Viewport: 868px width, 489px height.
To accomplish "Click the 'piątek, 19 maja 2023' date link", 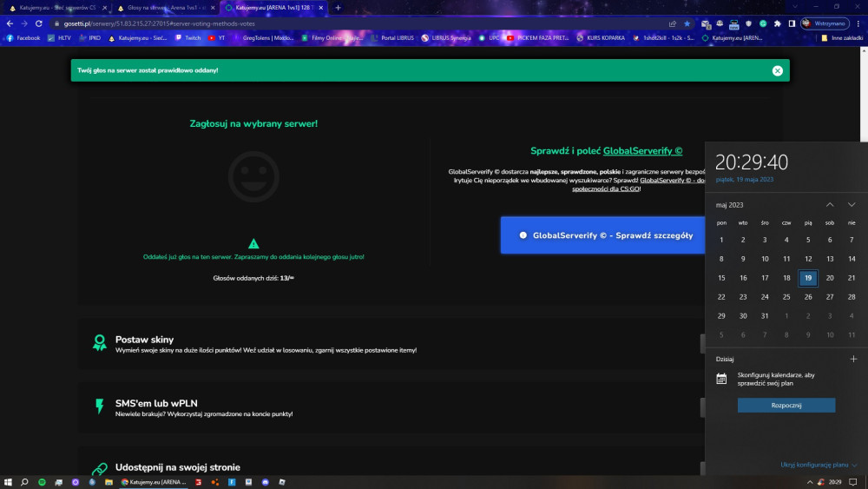I will (x=745, y=180).
